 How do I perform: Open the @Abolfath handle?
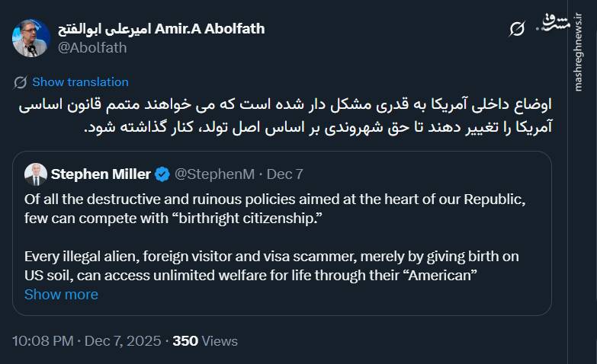coord(93,47)
